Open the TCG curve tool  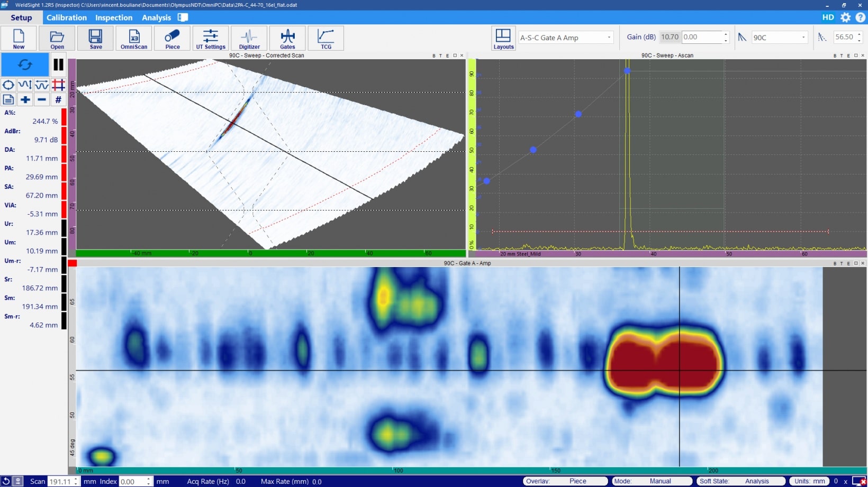[x=326, y=38]
